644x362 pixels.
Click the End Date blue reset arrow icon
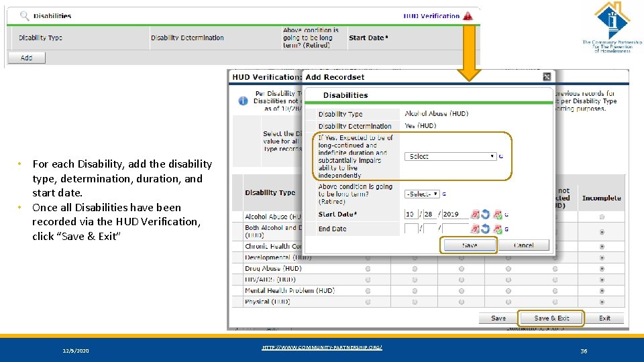tap(486, 229)
